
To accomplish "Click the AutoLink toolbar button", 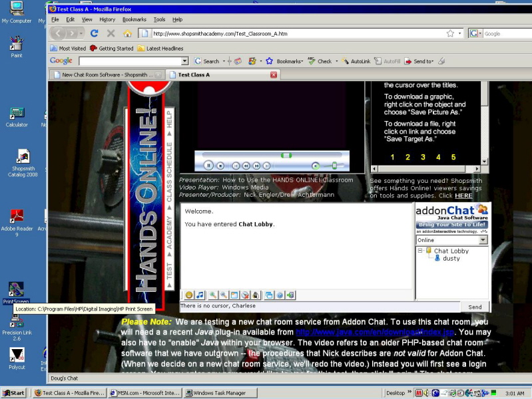I will 356,61.
